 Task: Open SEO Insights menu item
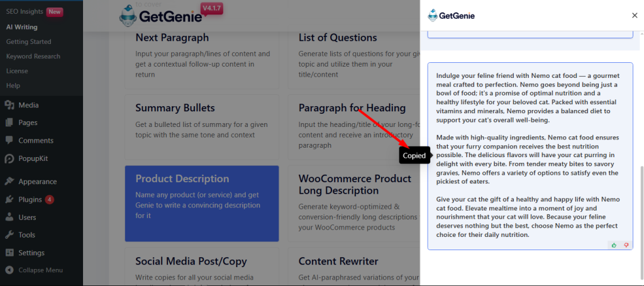(x=25, y=11)
